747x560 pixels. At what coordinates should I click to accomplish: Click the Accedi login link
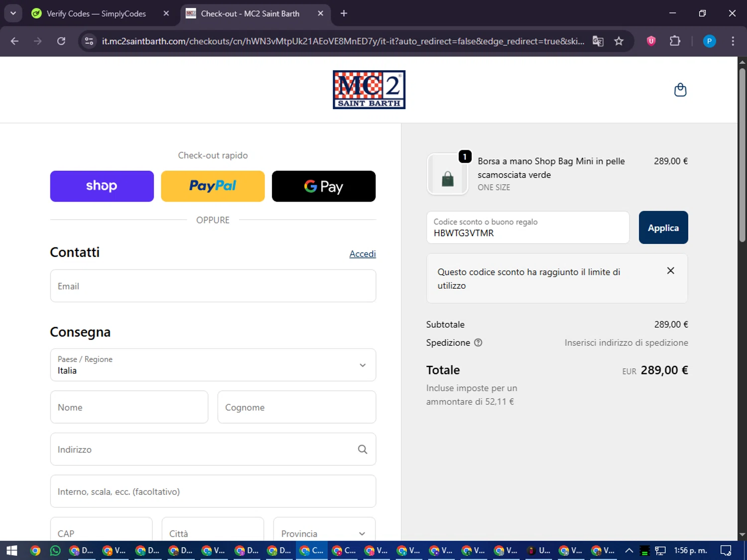[x=363, y=254]
